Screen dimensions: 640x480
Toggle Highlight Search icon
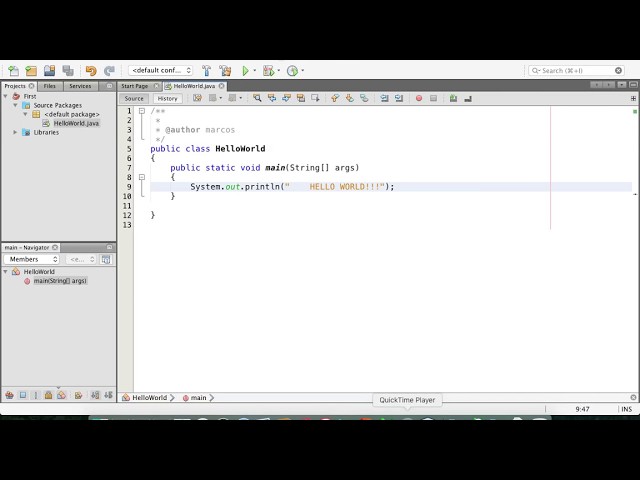pos(301,98)
